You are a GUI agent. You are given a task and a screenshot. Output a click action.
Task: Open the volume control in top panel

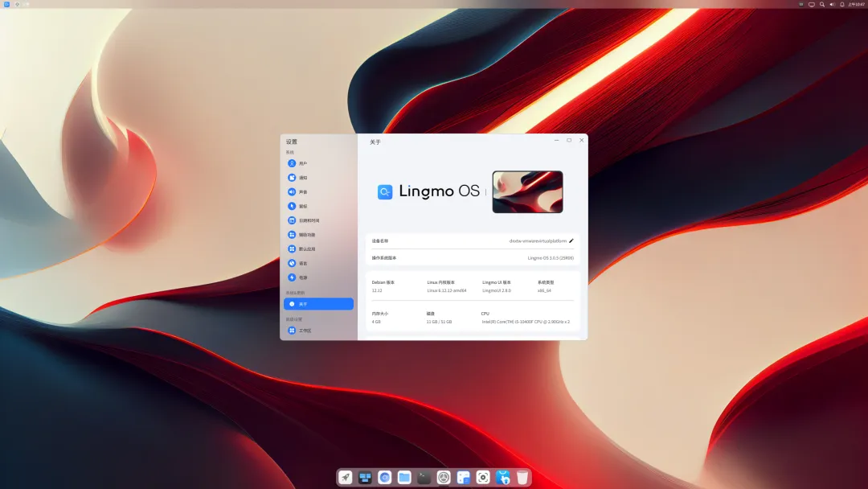832,4
